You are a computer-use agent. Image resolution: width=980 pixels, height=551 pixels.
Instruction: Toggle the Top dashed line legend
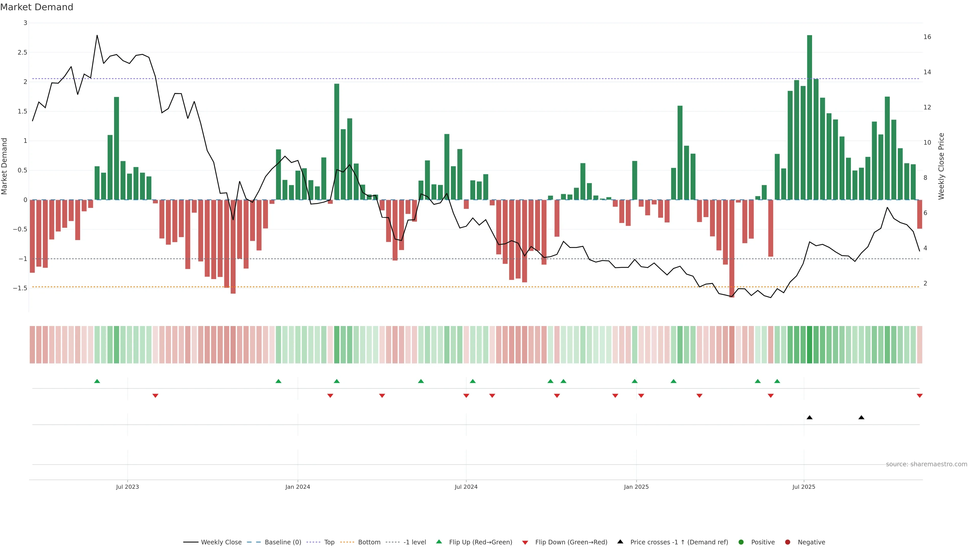click(x=329, y=542)
